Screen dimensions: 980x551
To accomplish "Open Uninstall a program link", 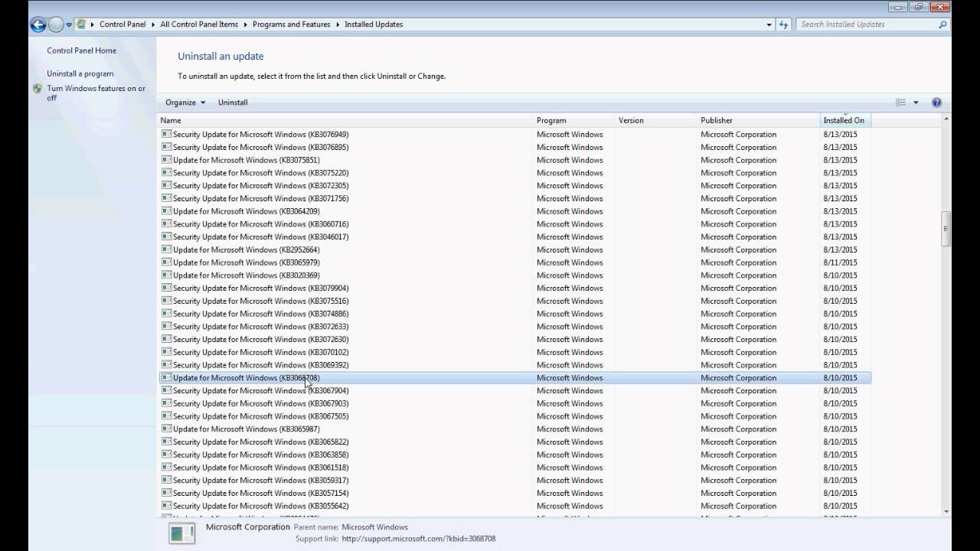I will (80, 73).
